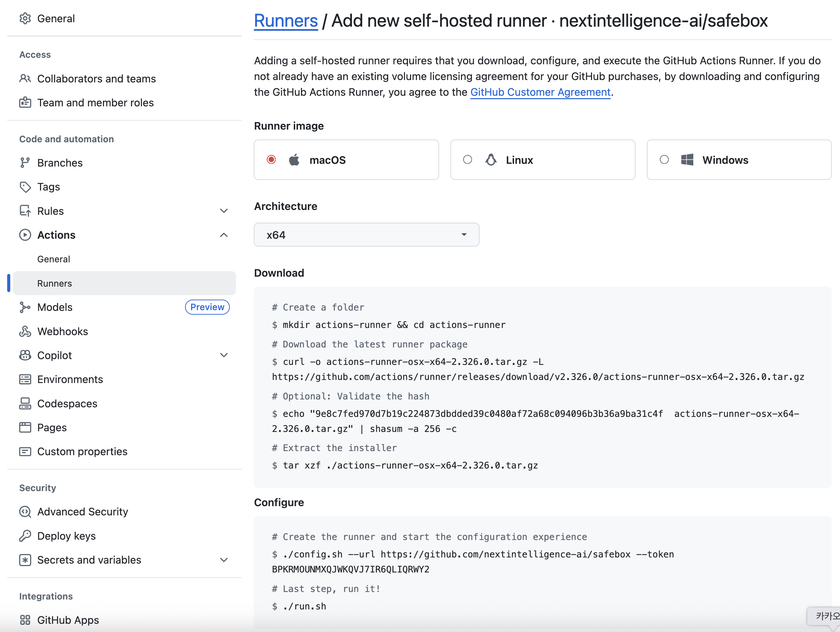Click the Download section heading

pyautogui.click(x=279, y=273)
